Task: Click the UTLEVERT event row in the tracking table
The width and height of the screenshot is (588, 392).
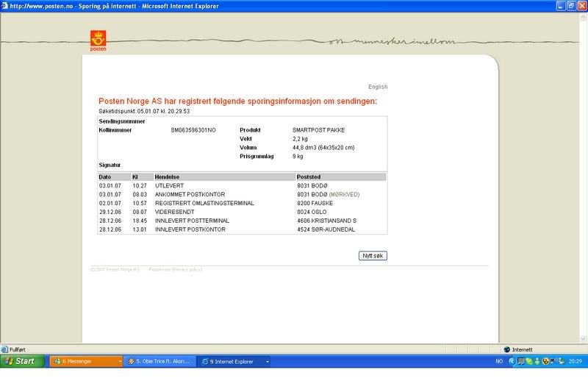Action: (x=168, y=186)
